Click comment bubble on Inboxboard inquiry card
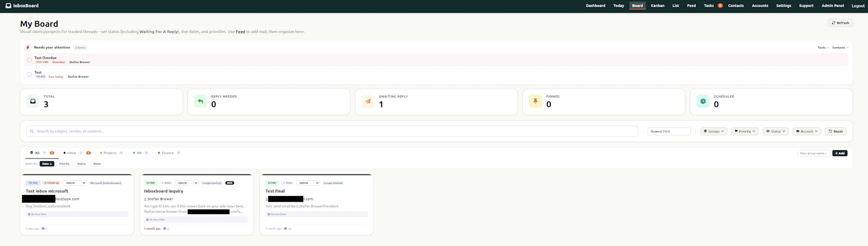This screenshot has height=246, width=868. click(x=164, y=229)
